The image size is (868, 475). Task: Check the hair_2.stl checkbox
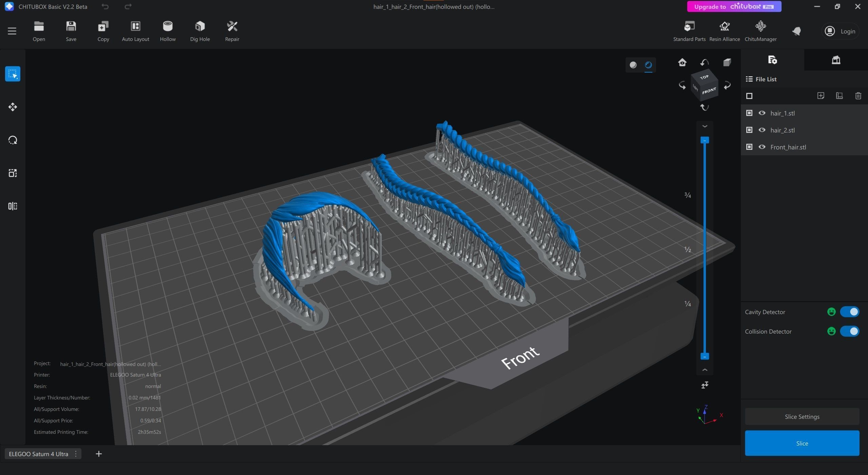749,130
